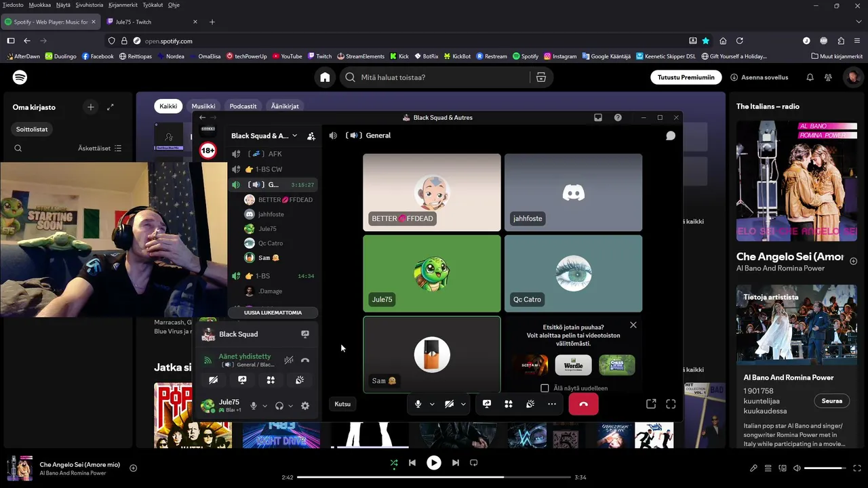Mute microphone in Jule75 user panel

point(254,405)
